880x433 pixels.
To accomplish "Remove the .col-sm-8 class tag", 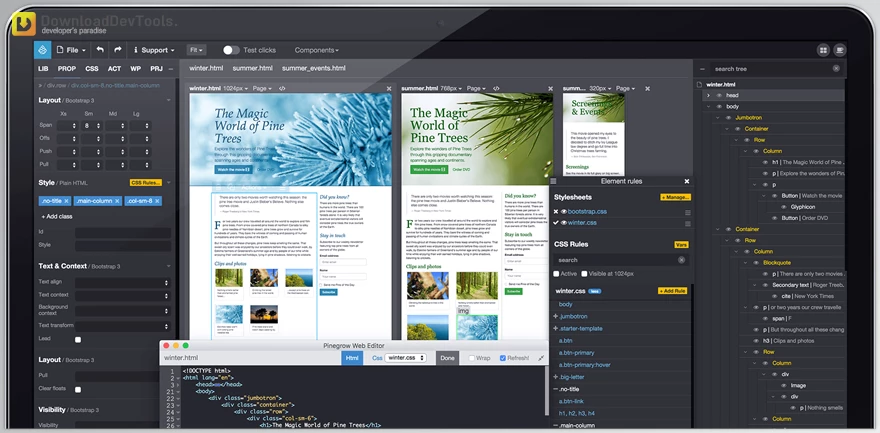I will 157,201.
